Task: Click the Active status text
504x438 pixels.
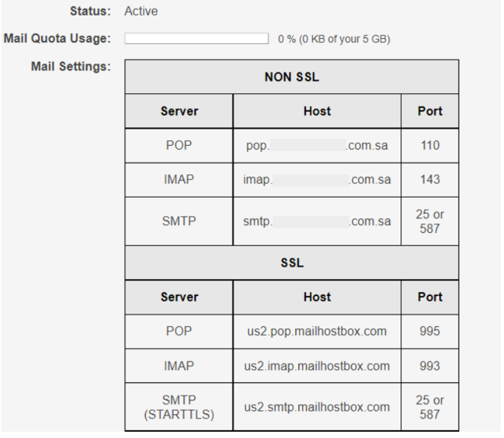Action: [141, 11]
